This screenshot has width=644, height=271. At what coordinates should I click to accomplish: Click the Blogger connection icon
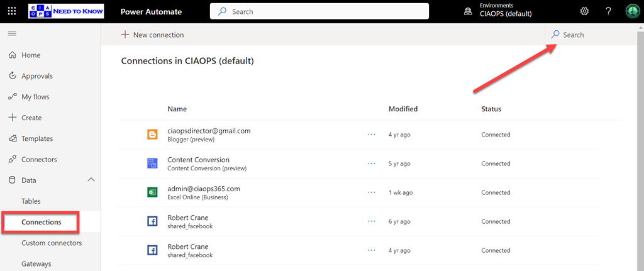tap(152, 135)
